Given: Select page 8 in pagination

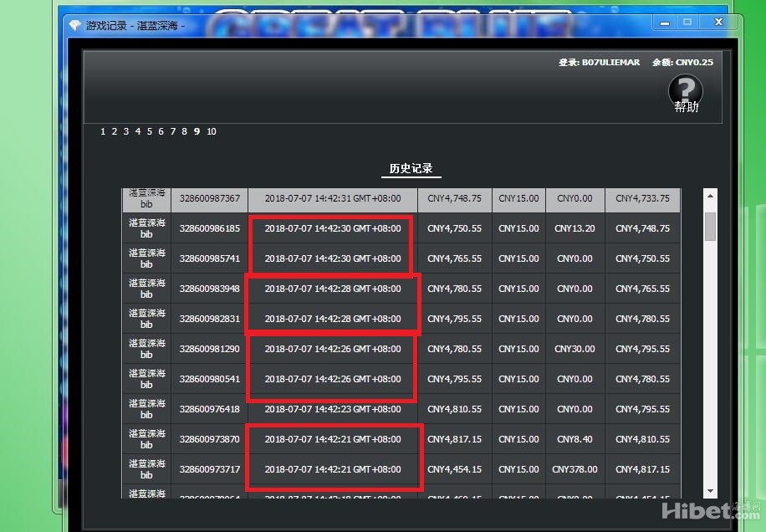Looking at the screenshot, I should coord(185,131).
